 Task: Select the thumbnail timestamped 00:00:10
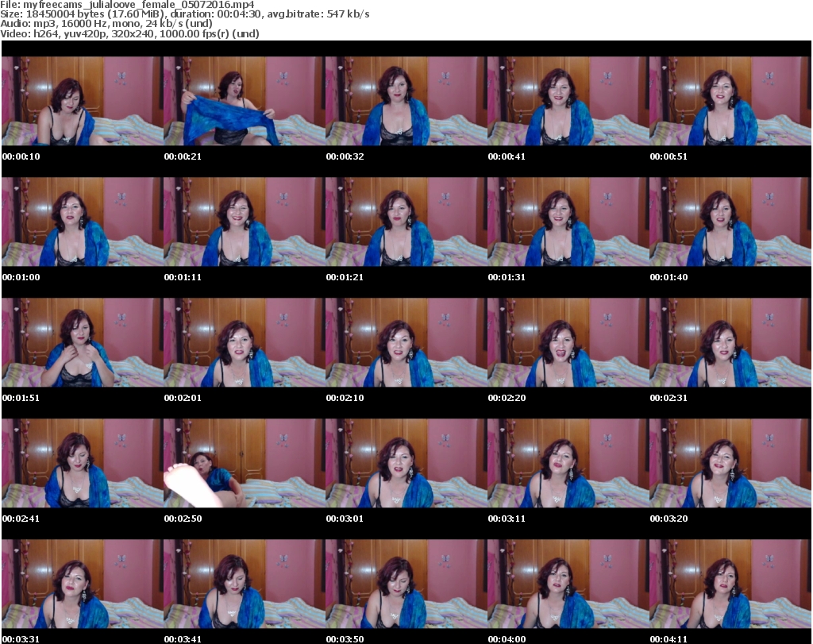click(x=82, y=101)
